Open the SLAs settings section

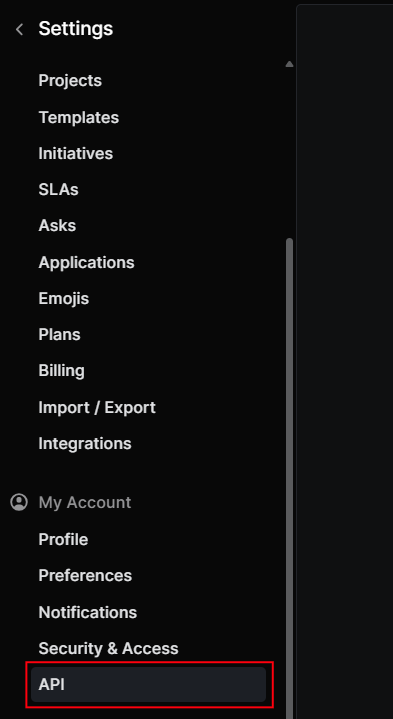[58, 189]
